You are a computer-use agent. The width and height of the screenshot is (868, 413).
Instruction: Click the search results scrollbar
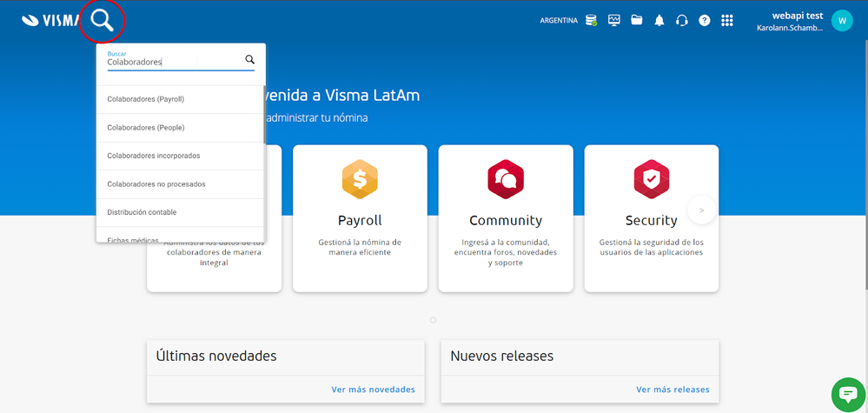pos(264,115)
